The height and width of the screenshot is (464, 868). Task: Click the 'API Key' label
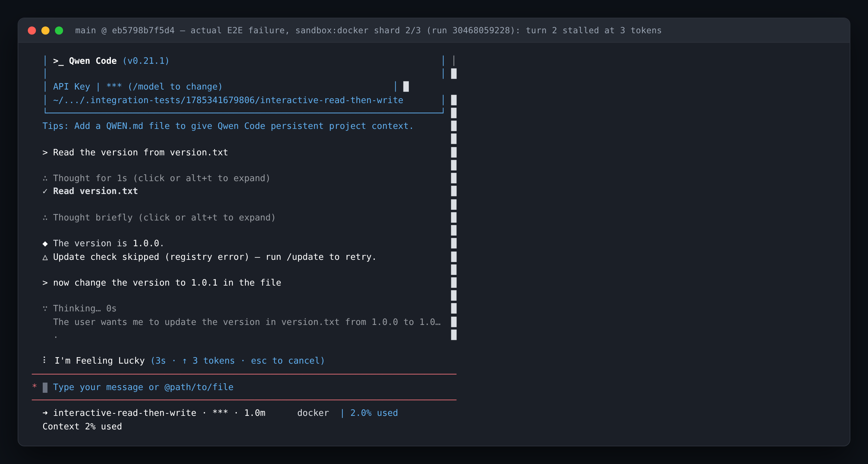coord(72,87)
